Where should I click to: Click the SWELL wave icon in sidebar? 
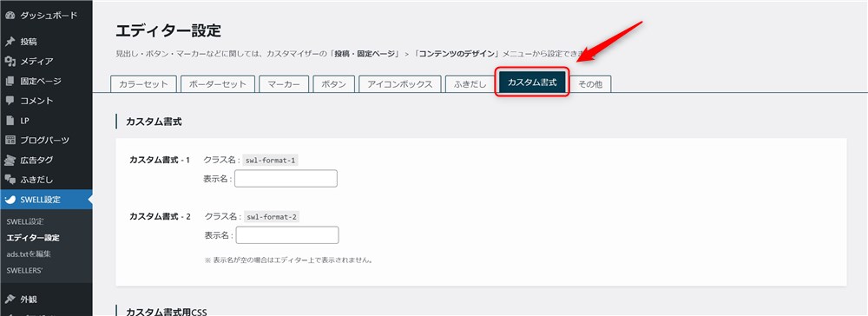click(x=10, y=200)
